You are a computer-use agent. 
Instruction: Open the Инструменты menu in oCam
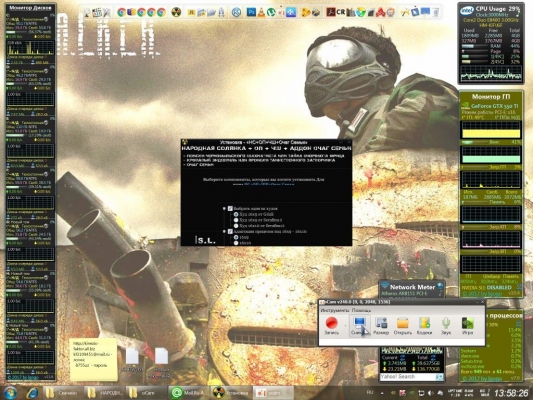(x=335, y=310)
